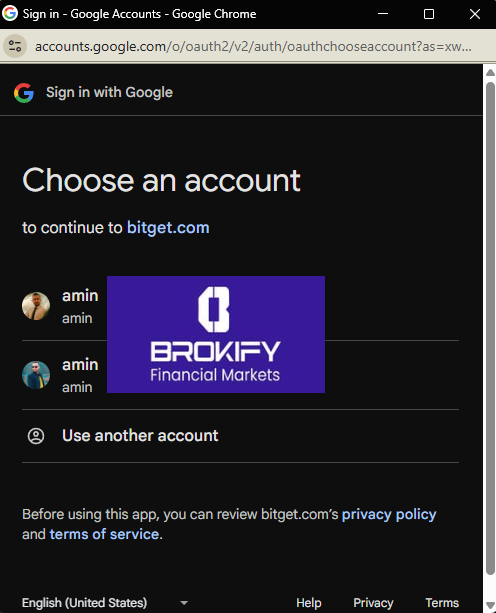Open the Privacy footer link
Screen dimensions: 496x613
[373, 602]
